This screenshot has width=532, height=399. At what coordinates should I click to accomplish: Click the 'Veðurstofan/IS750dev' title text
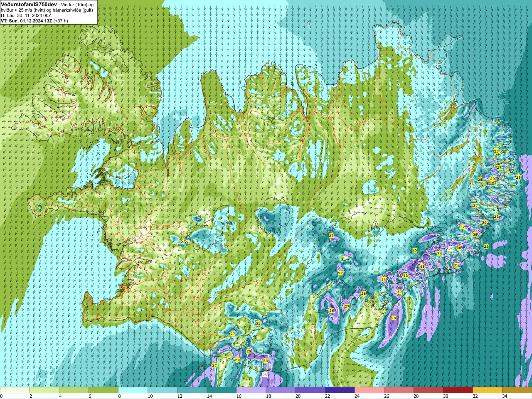click(29, 4)
